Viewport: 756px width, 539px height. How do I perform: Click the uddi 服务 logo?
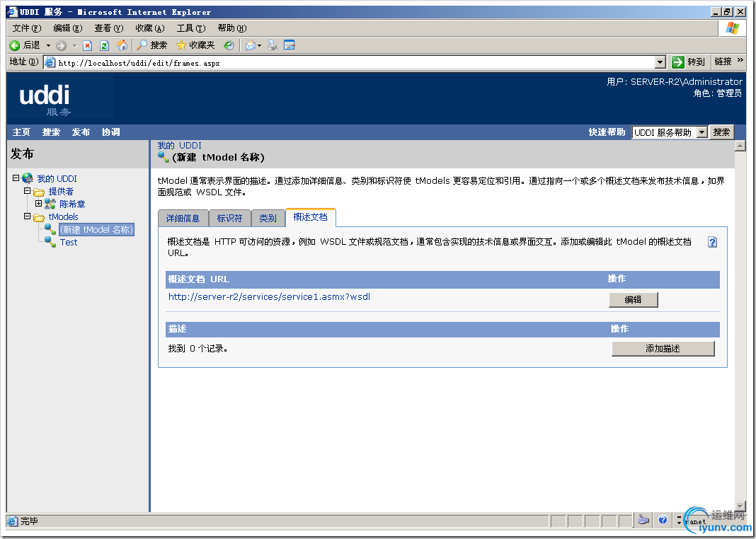tap(45, 100)
